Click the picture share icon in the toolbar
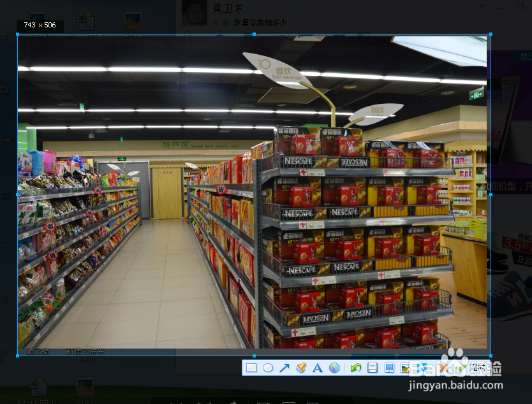The image size is (532, 404). coord(405,368)
